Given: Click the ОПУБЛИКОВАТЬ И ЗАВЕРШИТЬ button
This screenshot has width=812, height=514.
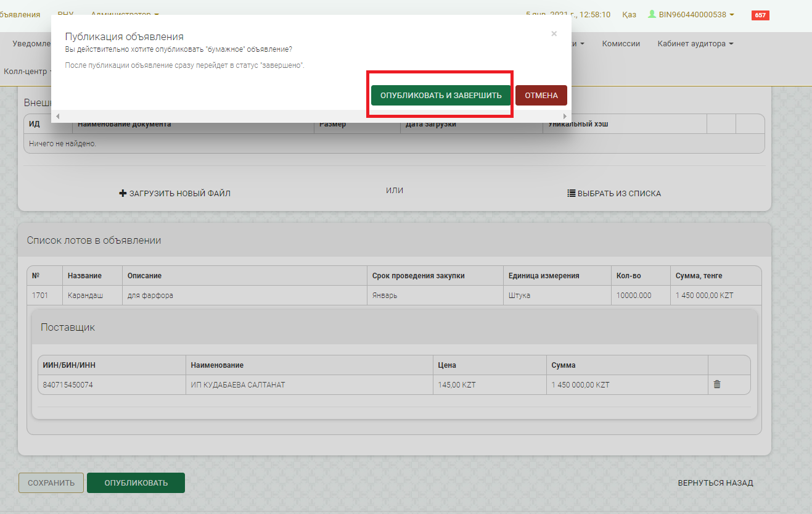Looking at the screenshot, I should point(440,96).
